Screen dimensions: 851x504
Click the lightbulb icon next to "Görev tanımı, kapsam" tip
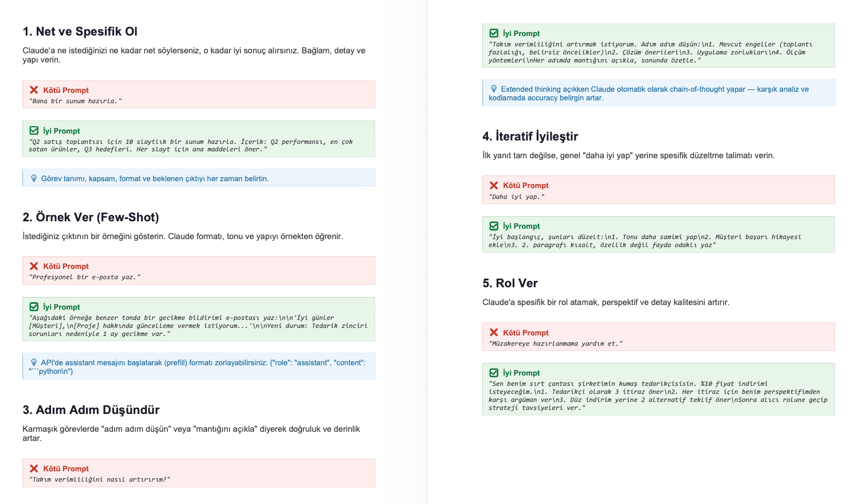coord(34,178)
